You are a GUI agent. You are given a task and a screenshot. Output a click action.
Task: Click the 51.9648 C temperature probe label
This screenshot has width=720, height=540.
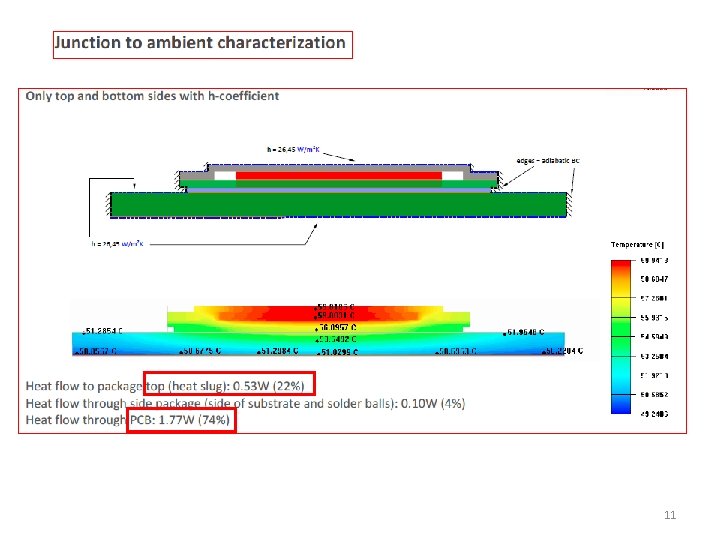click(524, 332)
